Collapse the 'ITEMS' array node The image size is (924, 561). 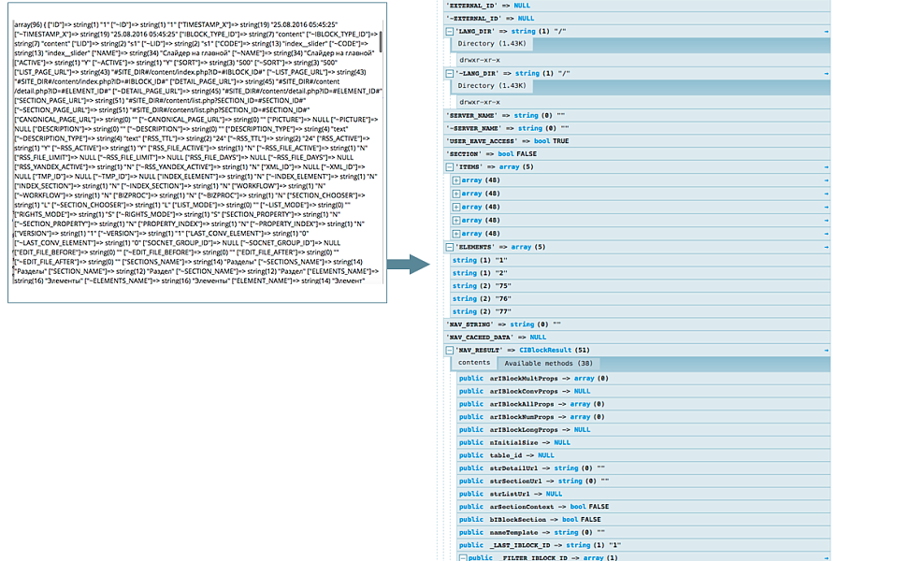coord(448,165)
